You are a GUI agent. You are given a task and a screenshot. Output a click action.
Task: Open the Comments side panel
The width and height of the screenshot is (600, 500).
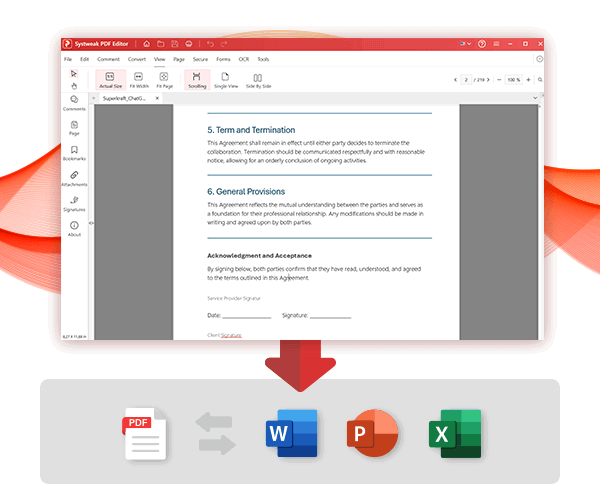tap(74, 103)
